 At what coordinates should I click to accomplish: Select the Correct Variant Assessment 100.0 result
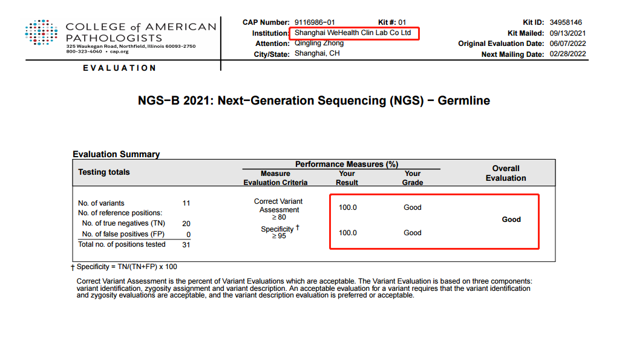click(x=348, y=207)
